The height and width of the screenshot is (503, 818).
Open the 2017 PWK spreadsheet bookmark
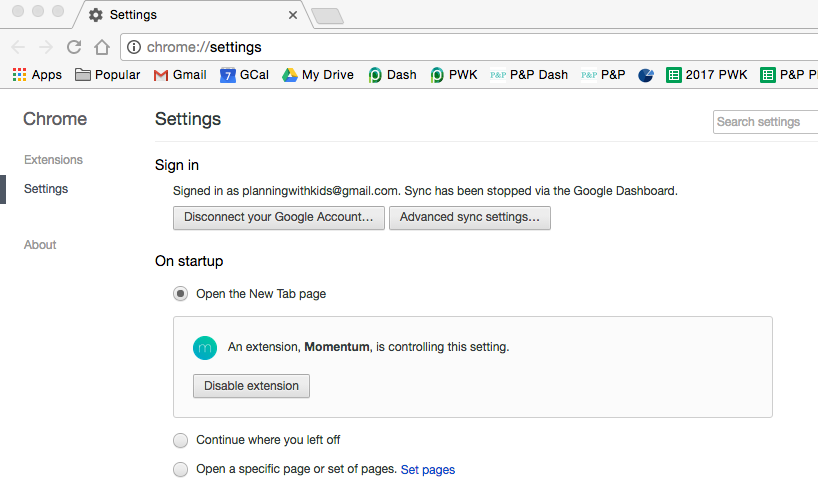[x=706, y=75]
